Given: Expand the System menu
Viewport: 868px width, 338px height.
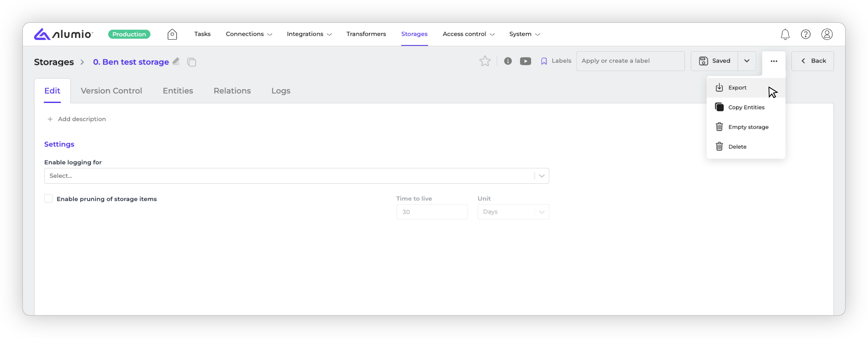Looking at the screenshot, I should 524,34.
